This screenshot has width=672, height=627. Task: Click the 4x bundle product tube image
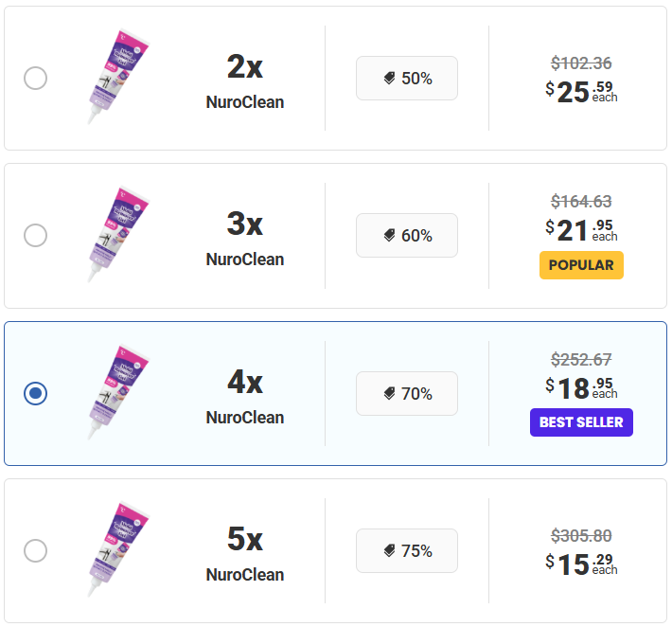(115, 393)
